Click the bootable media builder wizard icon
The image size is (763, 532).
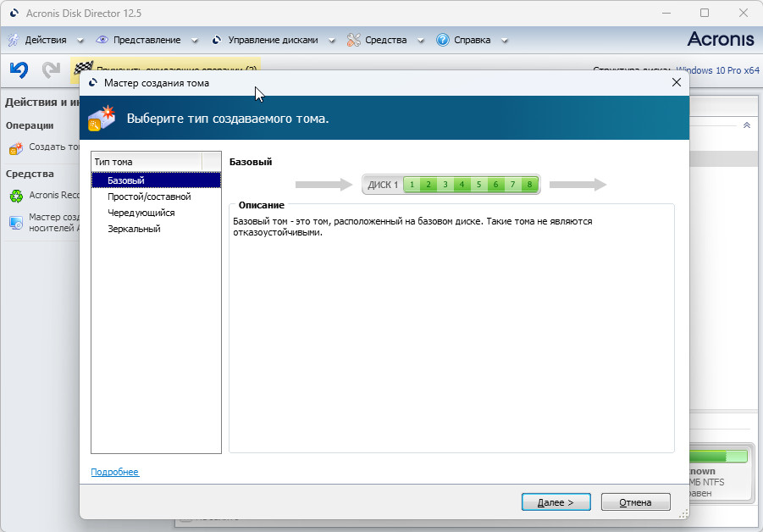(x=16, y=223)
